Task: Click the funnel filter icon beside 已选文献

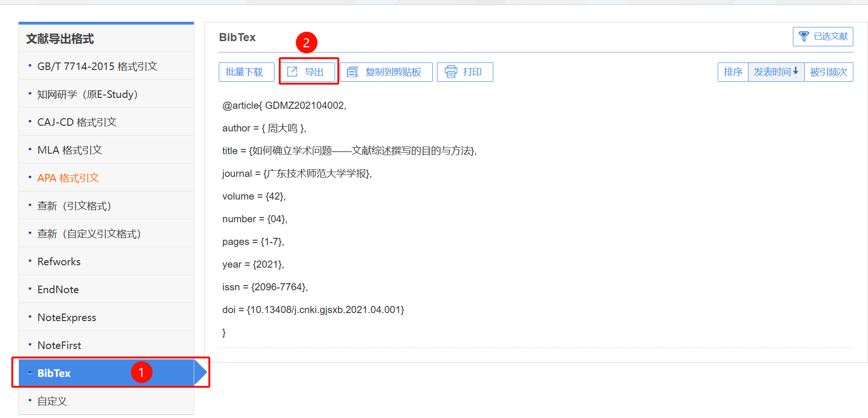Action: tap(803, 36)
